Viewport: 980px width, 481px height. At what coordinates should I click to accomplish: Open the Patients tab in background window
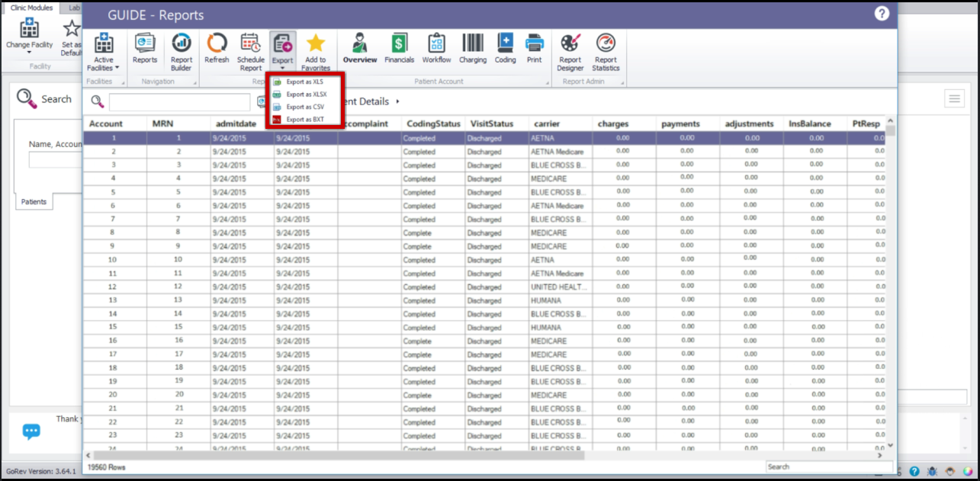click(x=34, y=201)
